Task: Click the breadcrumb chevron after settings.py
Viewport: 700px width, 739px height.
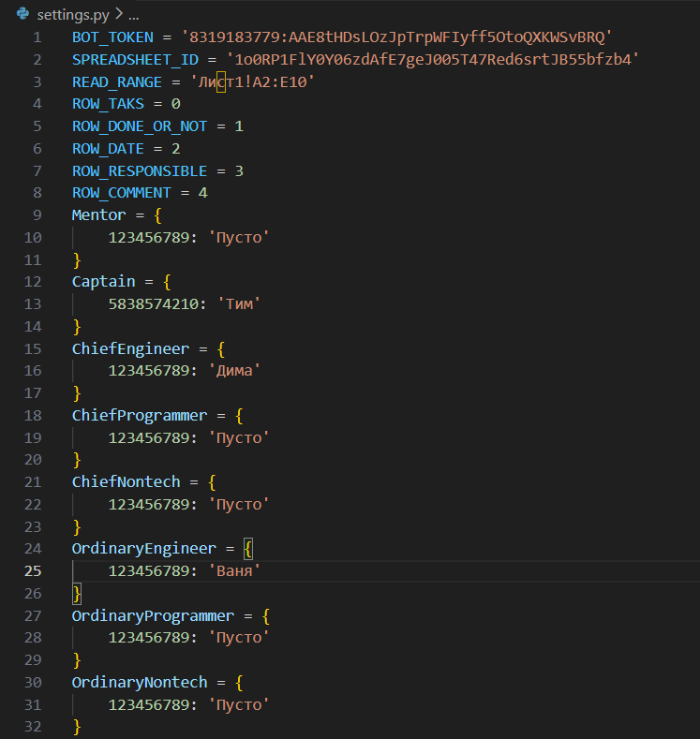Action: [117, 14]
